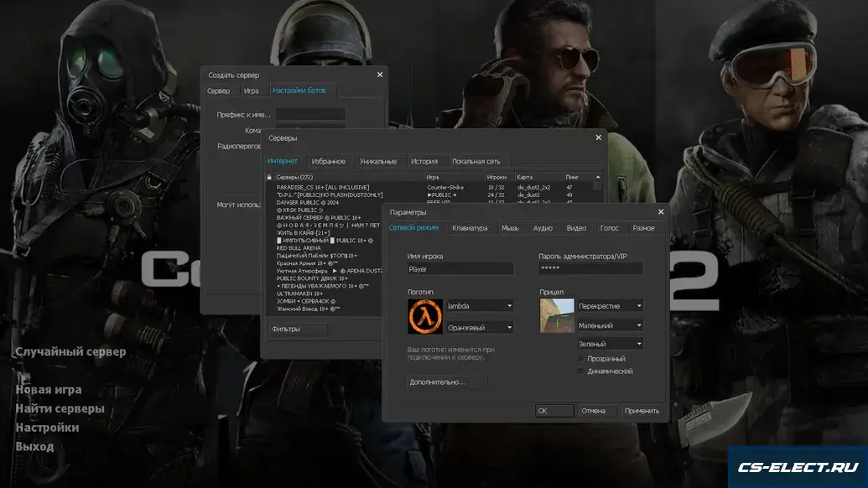
Task: Switch to the Видео tab
Action: [576, 228]
